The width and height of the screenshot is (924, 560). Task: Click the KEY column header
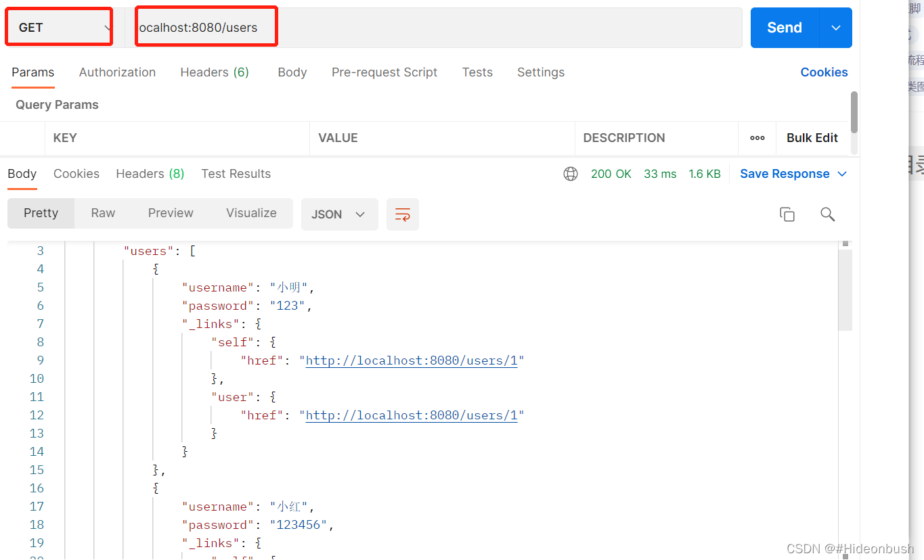coord(65,138)
